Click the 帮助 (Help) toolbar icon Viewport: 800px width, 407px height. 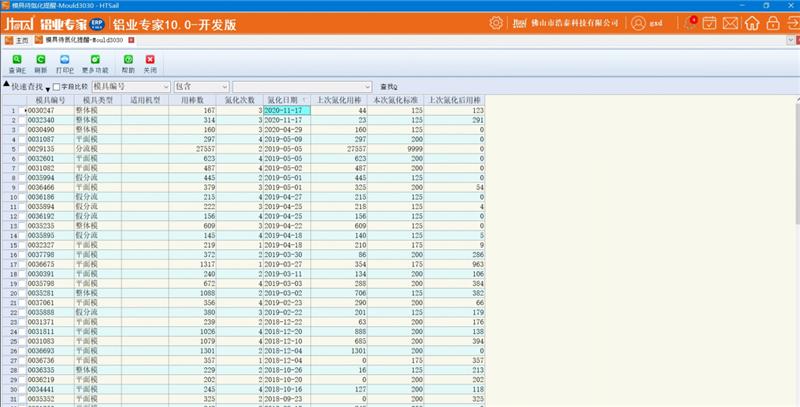[x=128, y=62]
